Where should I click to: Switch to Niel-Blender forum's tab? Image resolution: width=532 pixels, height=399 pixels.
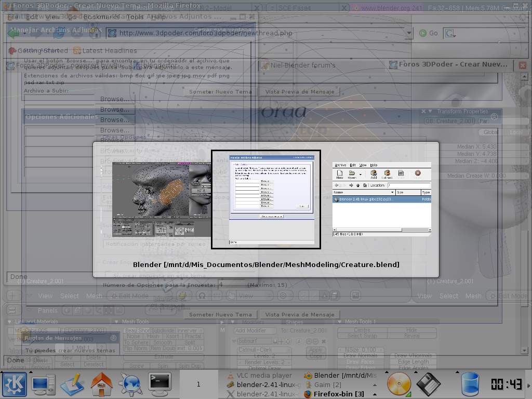coord(299,65)
